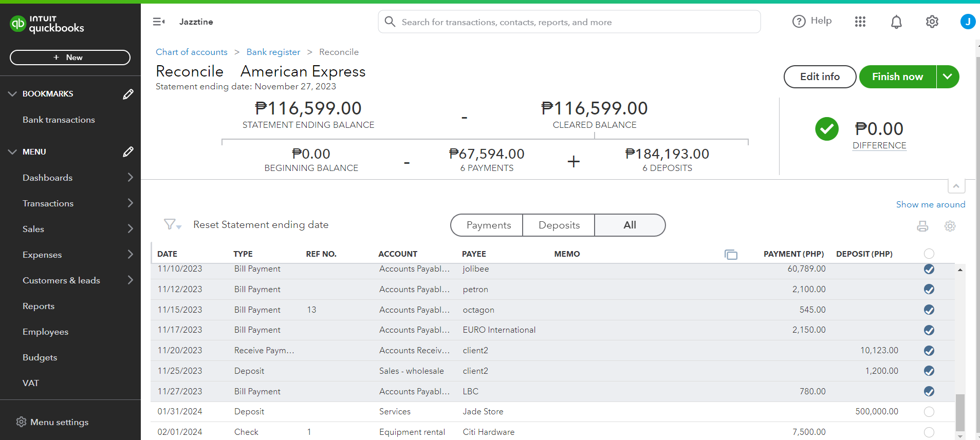This screenshot has width=980, height=440.
Task: Open the notifications bell
Action: 896,22
